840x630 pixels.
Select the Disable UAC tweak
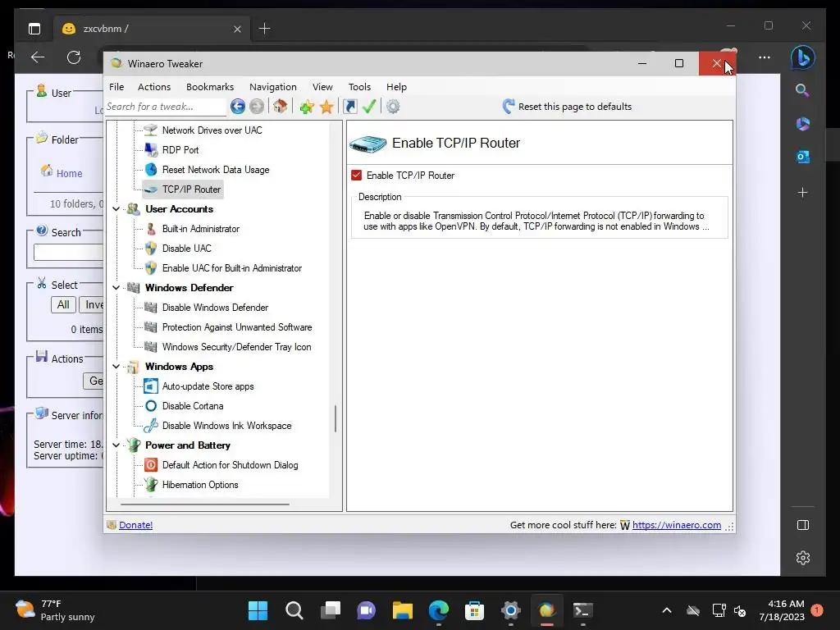click(x=187, y=249)
